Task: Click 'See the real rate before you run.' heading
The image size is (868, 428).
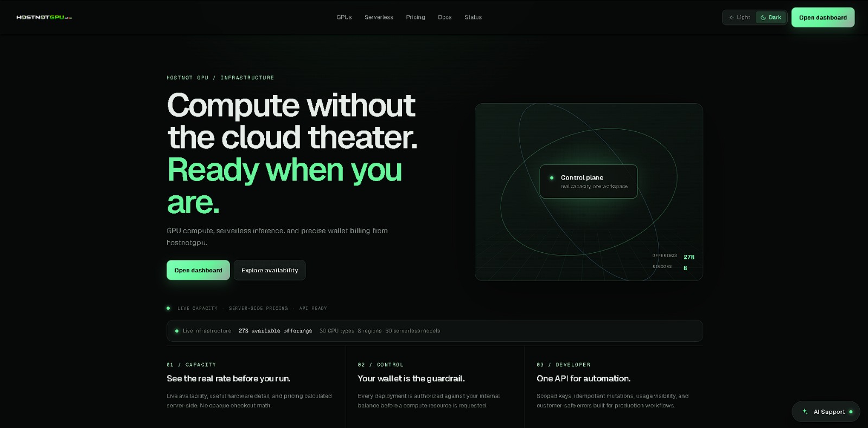Action: coord(228,379)
